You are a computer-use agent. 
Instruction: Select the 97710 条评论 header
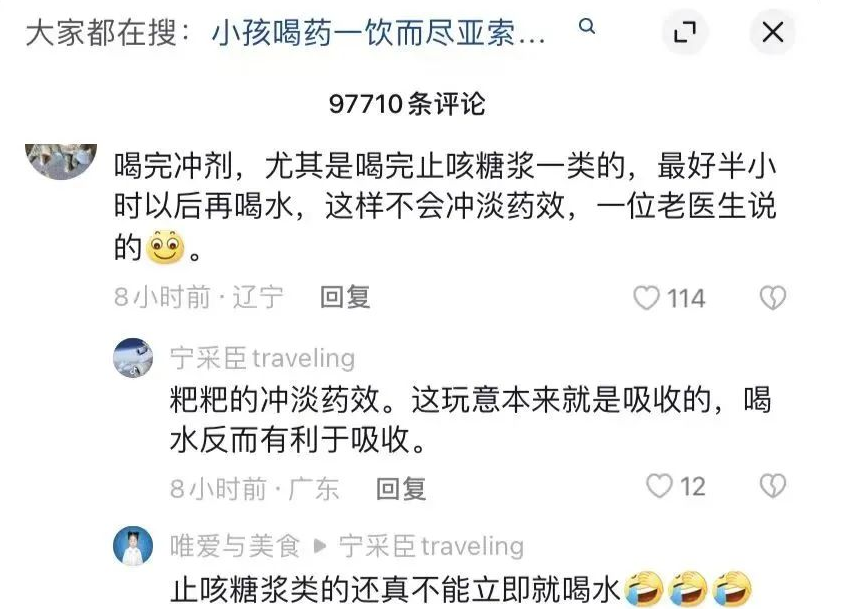(x=407, y=103)
